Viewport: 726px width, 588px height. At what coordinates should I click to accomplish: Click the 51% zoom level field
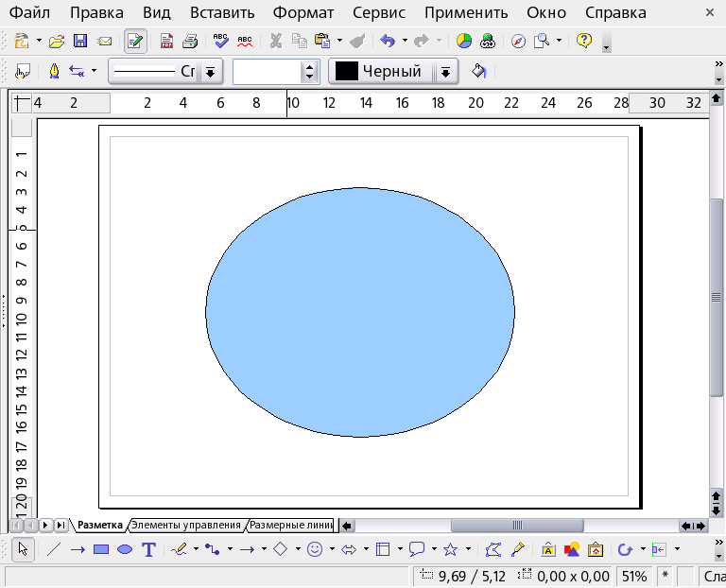point(633,576)
